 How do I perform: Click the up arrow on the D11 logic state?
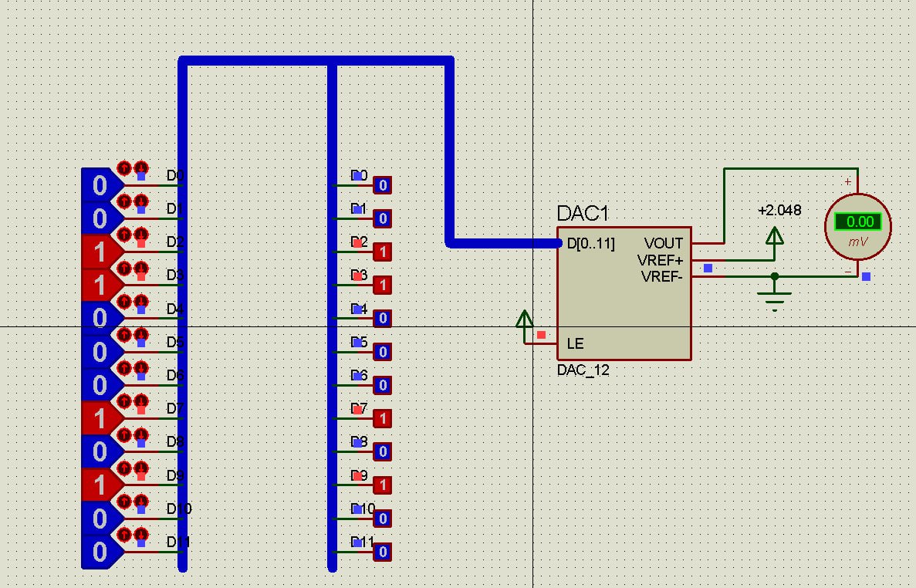point(123,534)
